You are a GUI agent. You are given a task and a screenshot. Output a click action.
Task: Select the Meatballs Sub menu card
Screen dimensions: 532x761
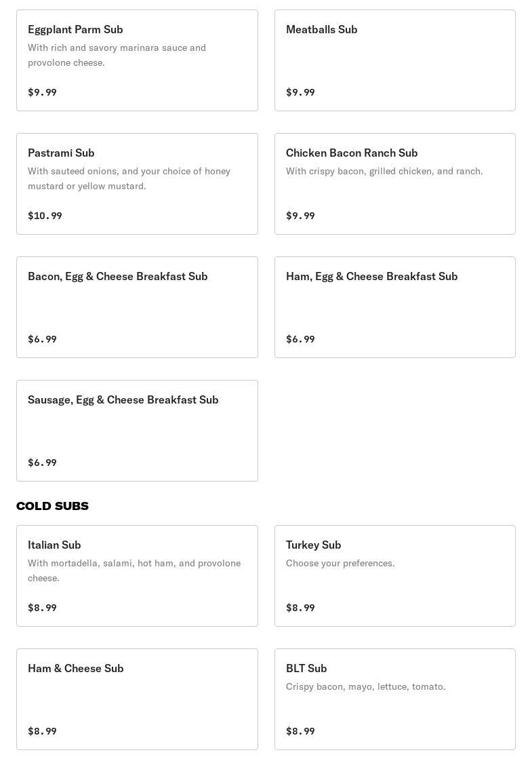(x=394, y=60)
